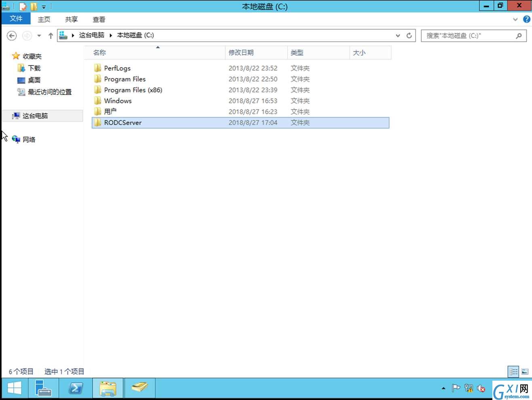Select the Program Files folder row
Screen dimensions: 532x400
pos(241,79)
